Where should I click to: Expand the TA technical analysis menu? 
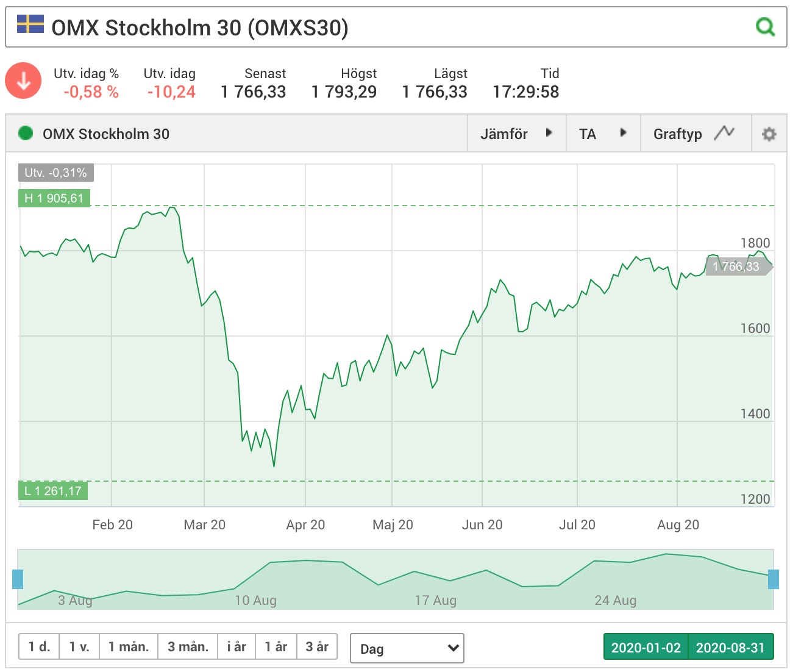pos(603,134)
